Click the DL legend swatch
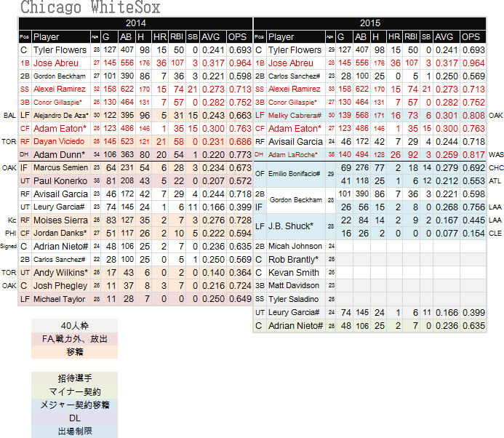 point(74,418)
